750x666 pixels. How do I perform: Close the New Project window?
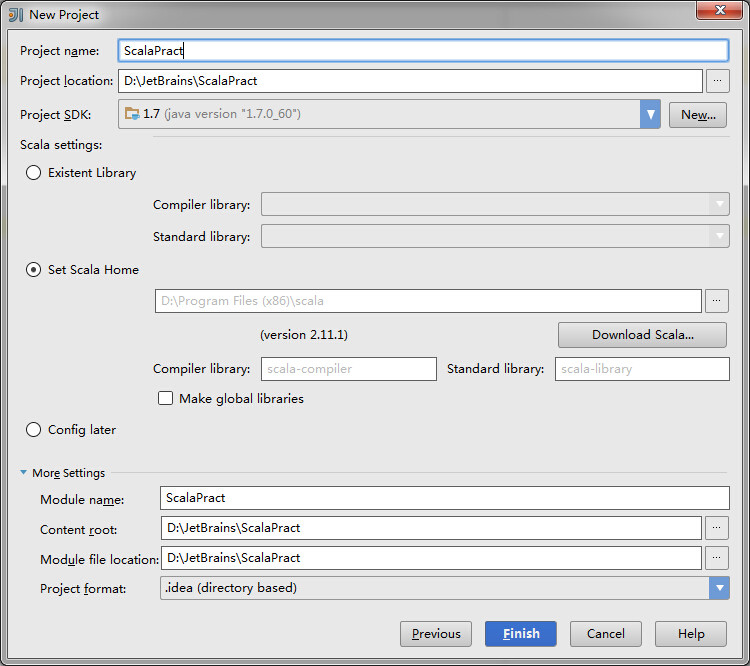(x=720, y=10)
